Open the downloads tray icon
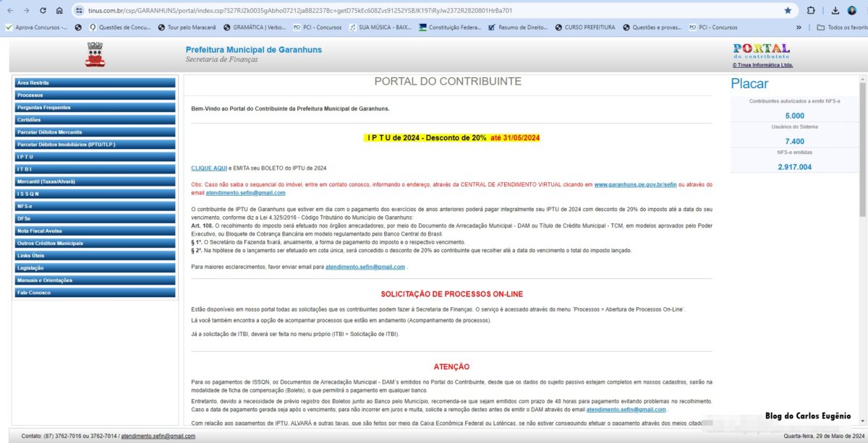 click(x=835, y=11)
